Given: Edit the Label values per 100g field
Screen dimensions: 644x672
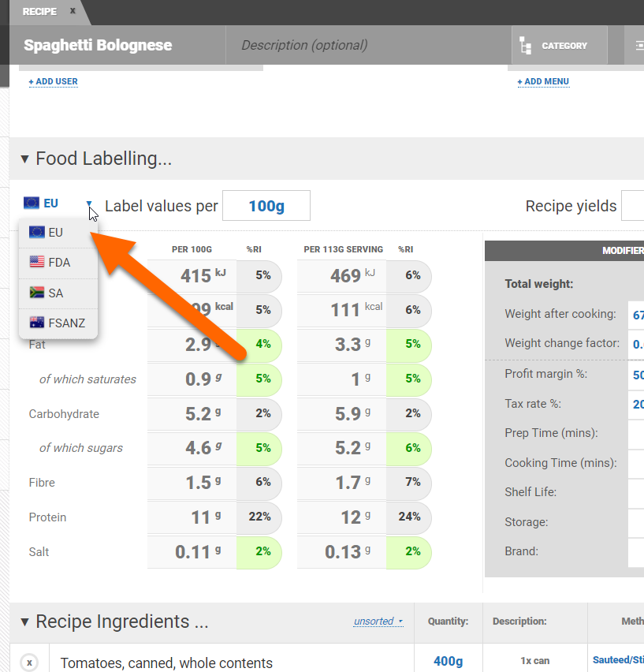Looking at the screenshot, I should (x=266, y=206).
